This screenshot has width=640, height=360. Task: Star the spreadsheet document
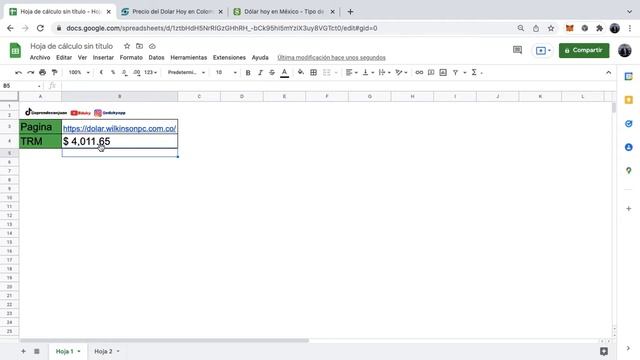tap(127, 46)
